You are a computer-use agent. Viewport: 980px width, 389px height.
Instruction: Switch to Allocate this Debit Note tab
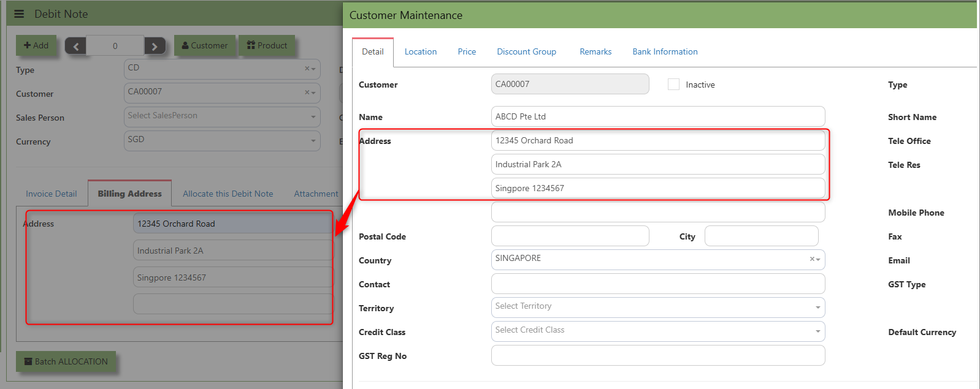coord(228,194)
